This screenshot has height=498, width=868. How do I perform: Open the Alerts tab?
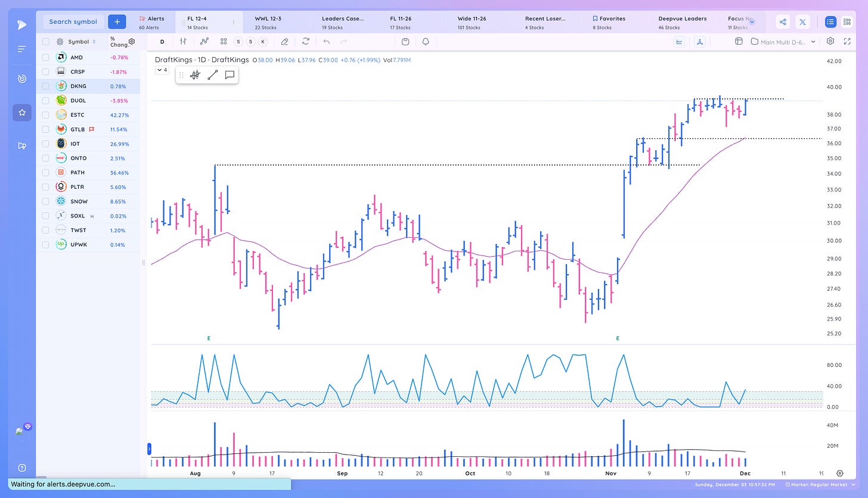click(x=151, y=23)
